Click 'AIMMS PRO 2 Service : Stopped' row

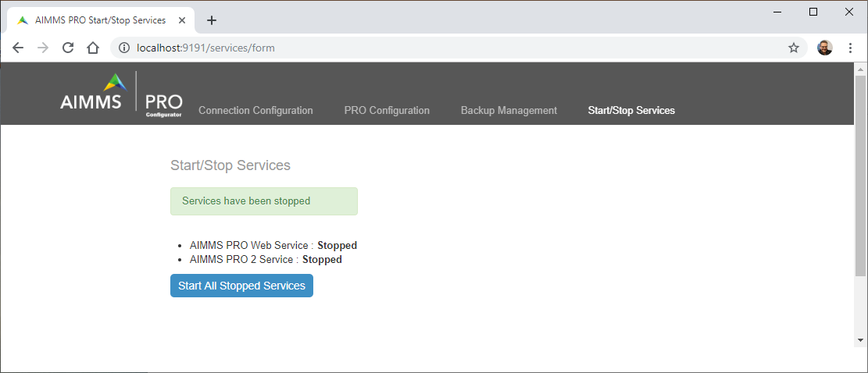pos(266,259)
